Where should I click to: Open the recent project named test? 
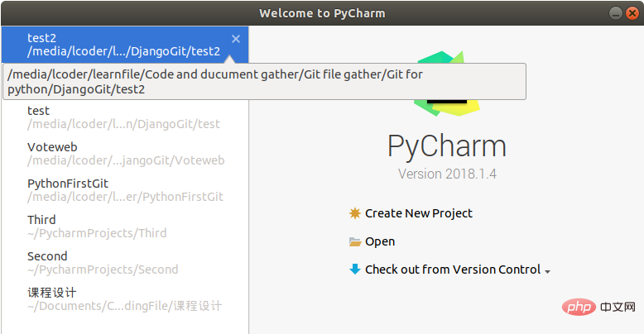pyautogui.click(x=123, y=117)
